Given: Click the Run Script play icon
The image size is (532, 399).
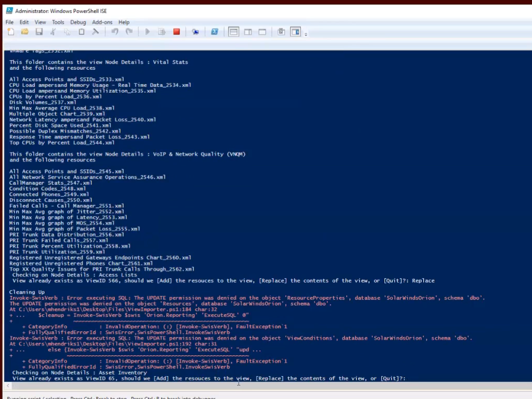Looking at the screenshot, I should coord(147,32).
